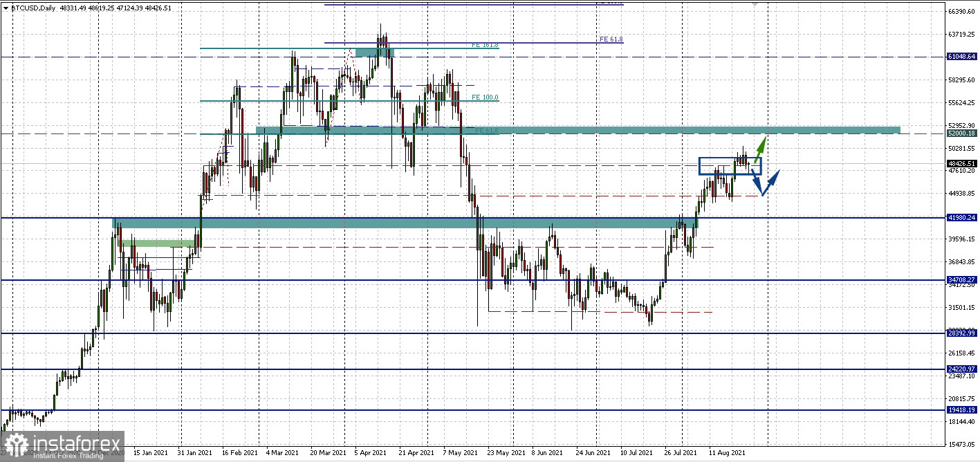Open the BTCUSD chart dropdown triangle
The width and height of the screenshot is (980, 462).
click(6, 7)
